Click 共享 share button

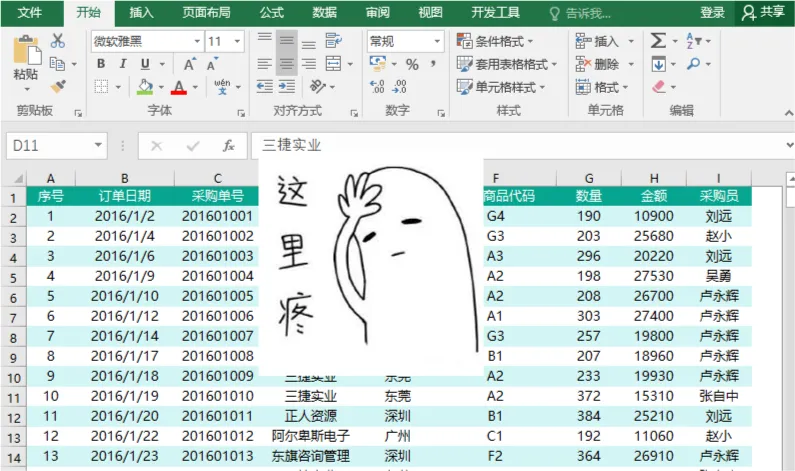pos(764,13)
